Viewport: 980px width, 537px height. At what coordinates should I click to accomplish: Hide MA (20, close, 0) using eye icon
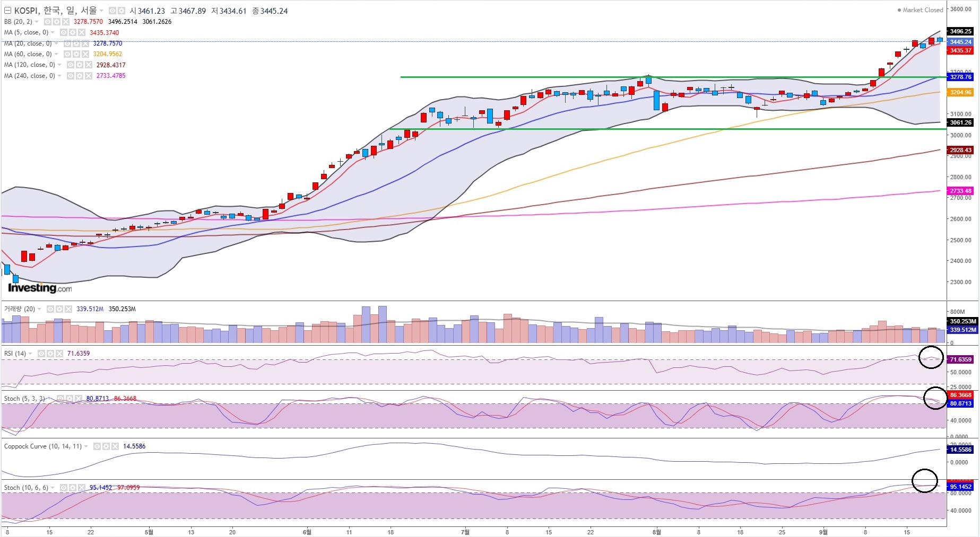coord(67,43)
